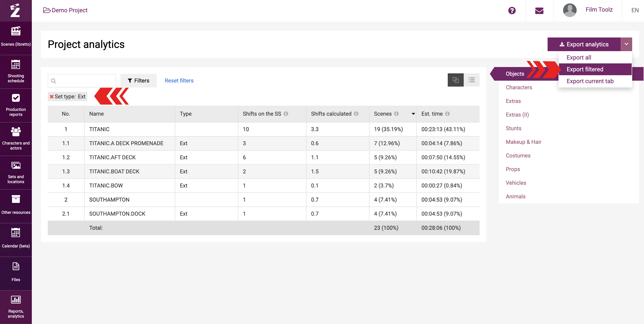Switch to the Characters tab
The height and width of the screenshot is (324, 644).
coord(519,87)
